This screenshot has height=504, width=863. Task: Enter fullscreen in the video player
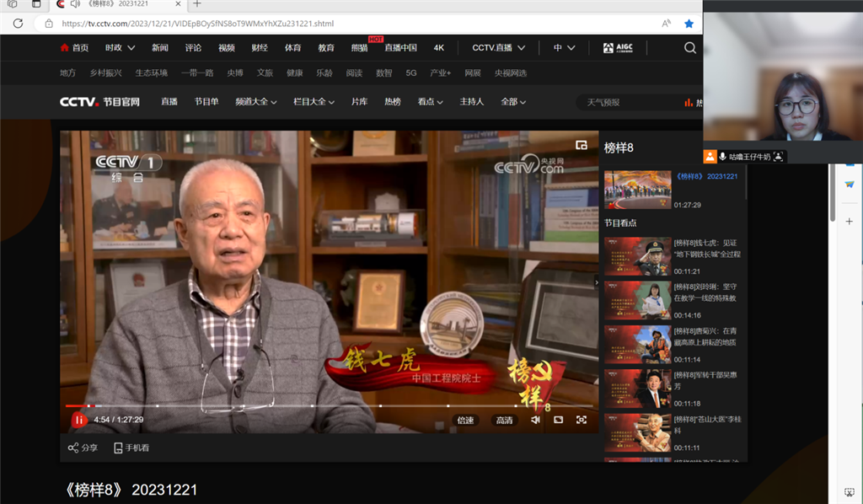582,420
